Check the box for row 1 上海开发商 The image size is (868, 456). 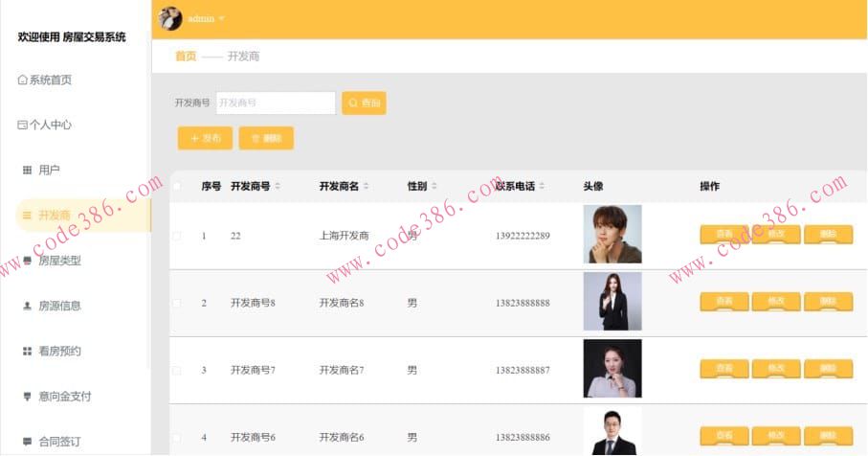(177, 236)
